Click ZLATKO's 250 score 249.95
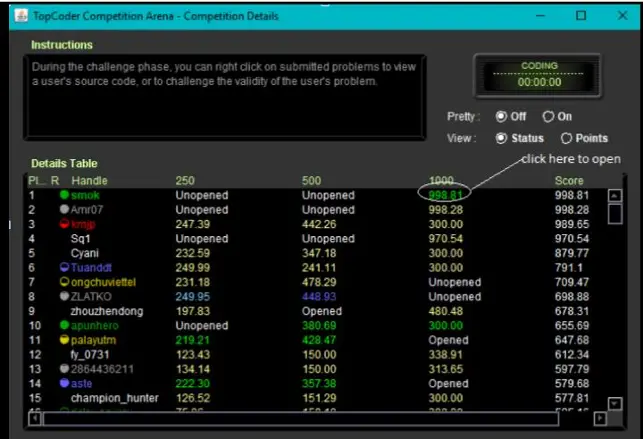This screenshot has width=643, height=439. tap(193, 296)
